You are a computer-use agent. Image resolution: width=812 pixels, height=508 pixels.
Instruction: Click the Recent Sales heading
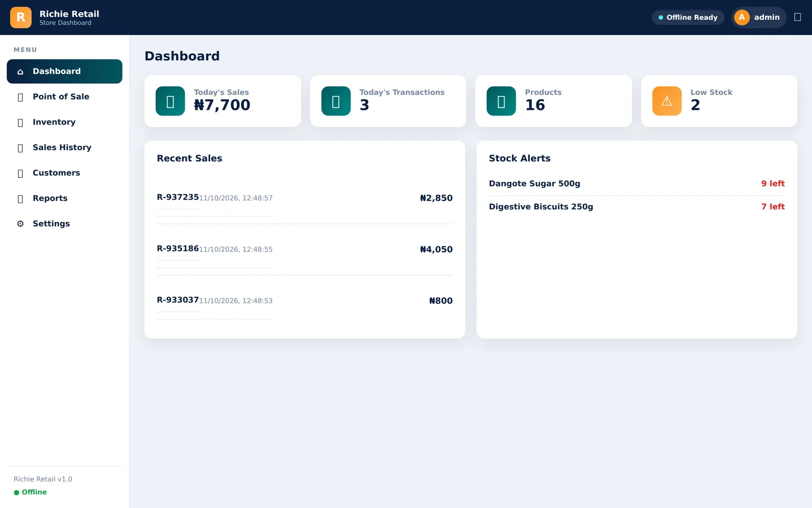coord(189,158)
